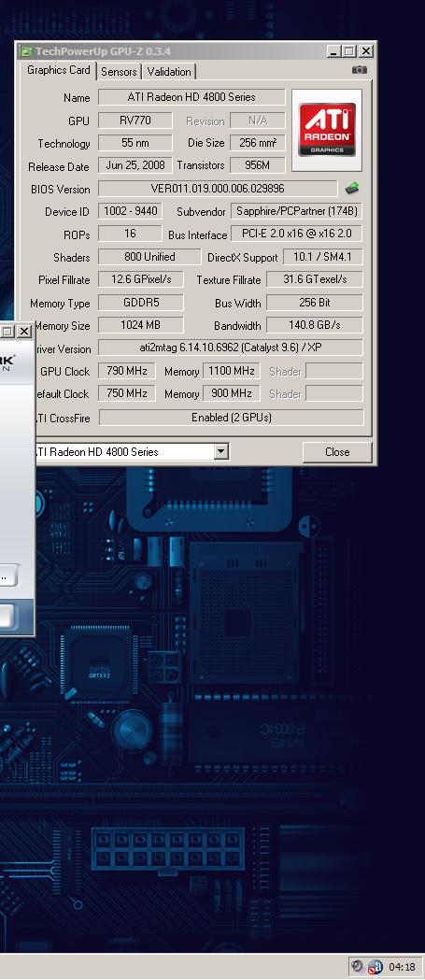The image size is (425, 980).
Task: Minimize the GPU-Z window
Action: coord(333,51)
